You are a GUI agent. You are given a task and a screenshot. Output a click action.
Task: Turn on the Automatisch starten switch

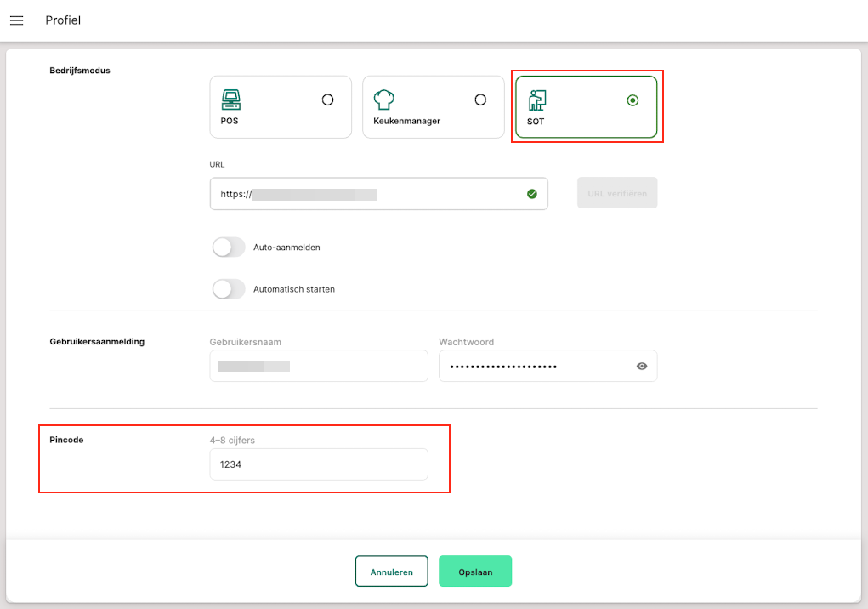click(229, 289)
